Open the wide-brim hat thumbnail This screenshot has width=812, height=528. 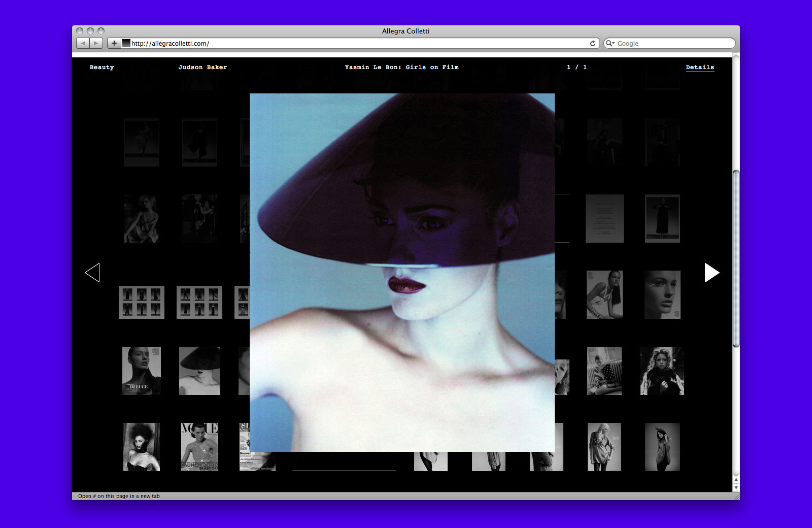click(x=199, y=371)
